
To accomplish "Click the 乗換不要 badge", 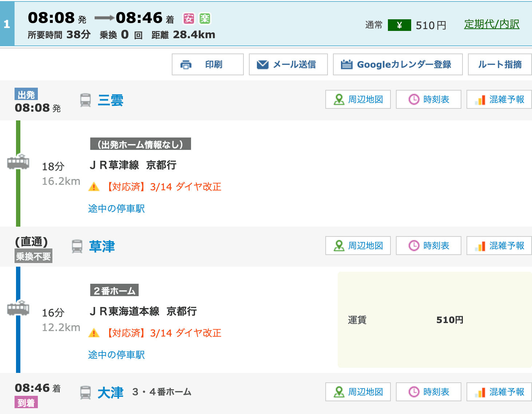I will [33, 256].
